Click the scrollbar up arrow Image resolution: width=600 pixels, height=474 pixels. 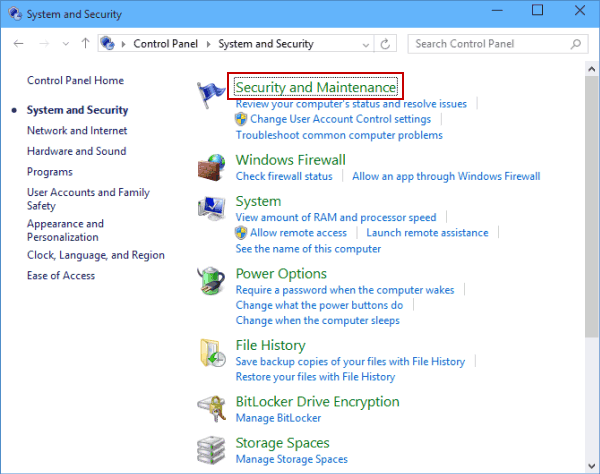coord(592,69)
